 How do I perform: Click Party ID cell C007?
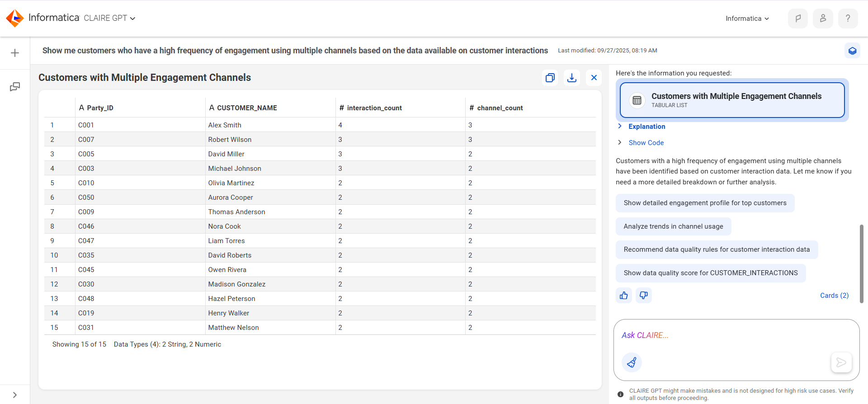(x=140, y=140)
